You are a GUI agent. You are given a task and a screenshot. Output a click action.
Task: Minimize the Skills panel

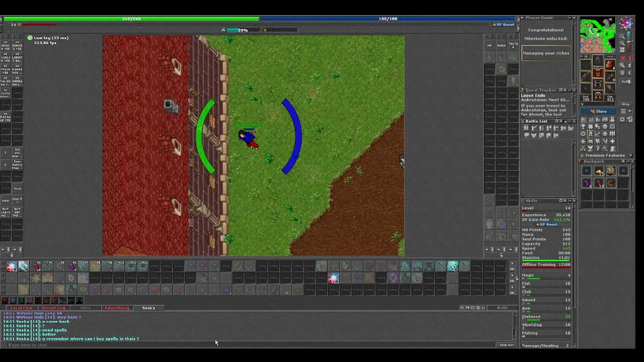click(570, 201)
